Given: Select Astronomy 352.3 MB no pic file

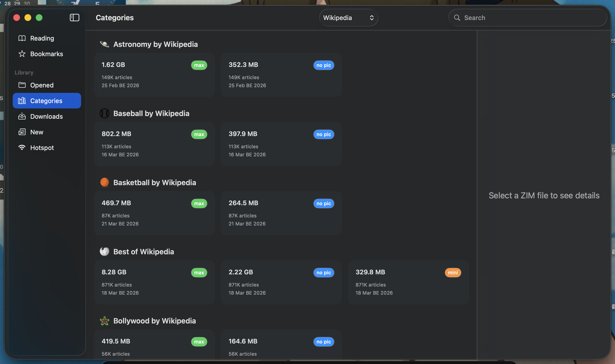Looking at the screenshot, I should [281, 75].
